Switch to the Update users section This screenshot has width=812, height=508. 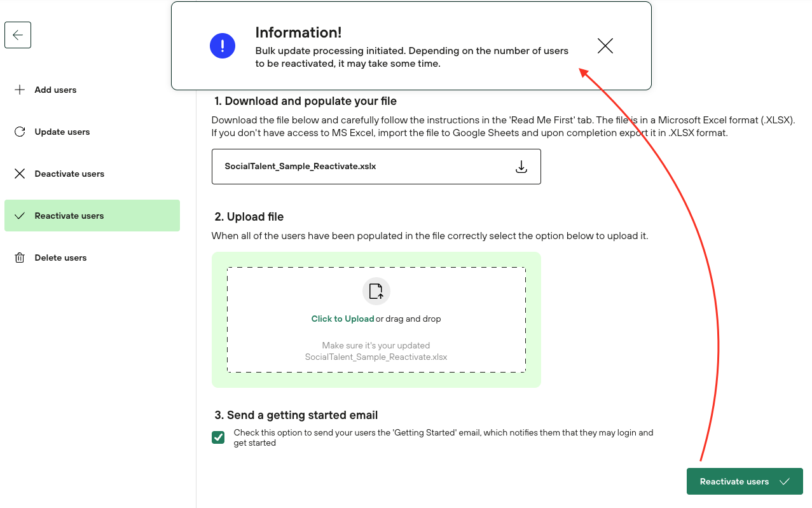[62, 132]
